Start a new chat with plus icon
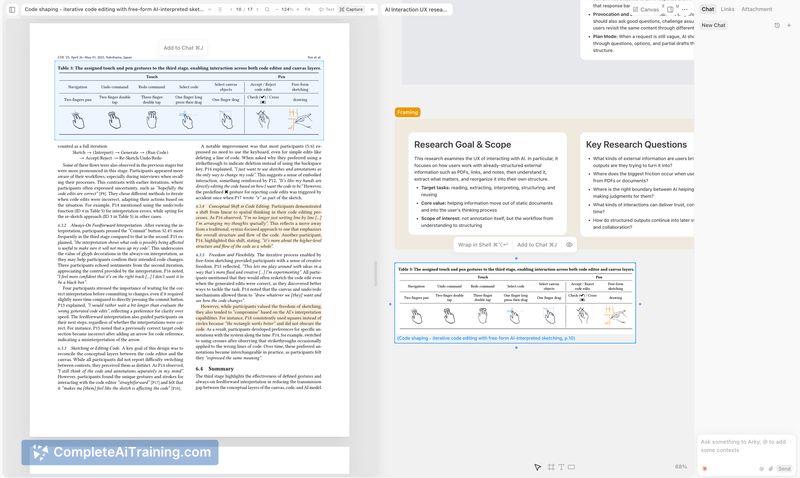Screen dimensions: 800x478 pos(788,25)
